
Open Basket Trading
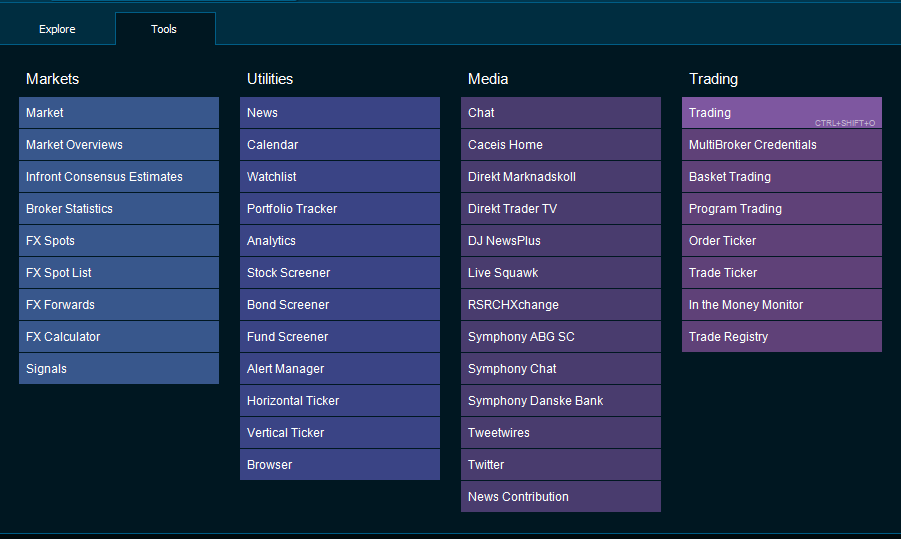(781, 177)
